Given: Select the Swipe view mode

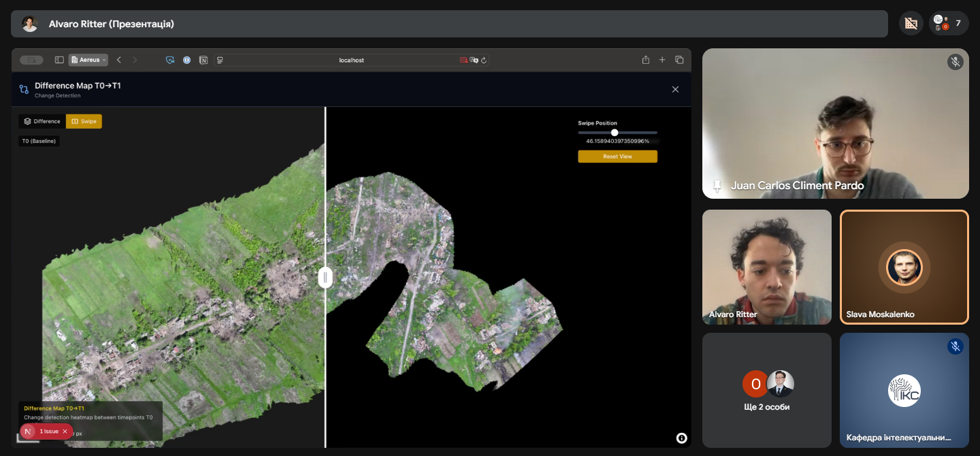Looking at the screenshot, I should coord(84,121).
